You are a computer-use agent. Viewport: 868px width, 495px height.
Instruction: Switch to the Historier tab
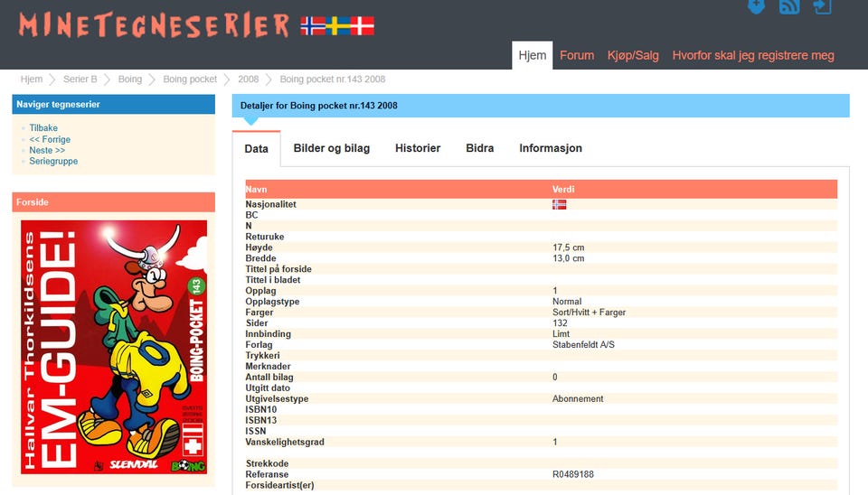418,148
